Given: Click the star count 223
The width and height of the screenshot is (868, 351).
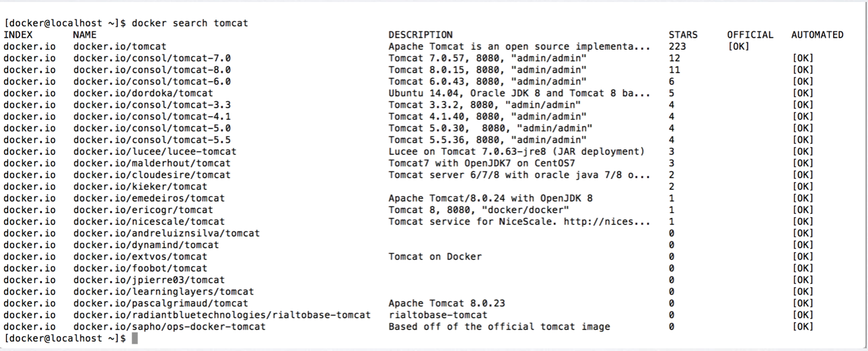Looking at the screenshot, I should [x=678, y=46].
